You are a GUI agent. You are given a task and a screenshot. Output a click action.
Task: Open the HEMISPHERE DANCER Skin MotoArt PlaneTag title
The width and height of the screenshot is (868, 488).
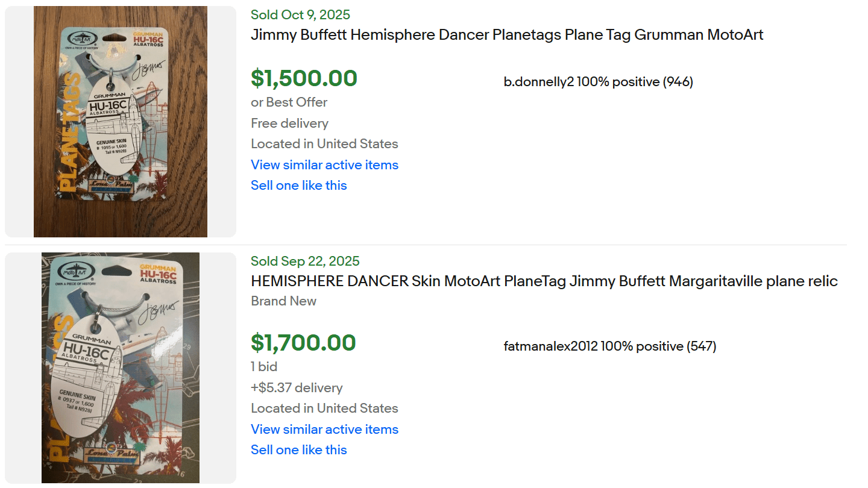point(544,281)
